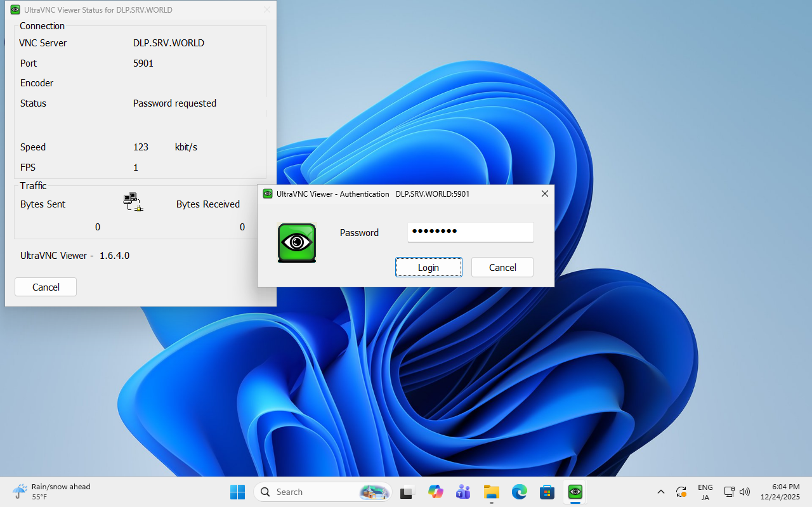Viewport: 812px width, 507px height.
Task: Switch input language via the ENG JA indicator
Action: pyautogui.click(x=705, y=492)
